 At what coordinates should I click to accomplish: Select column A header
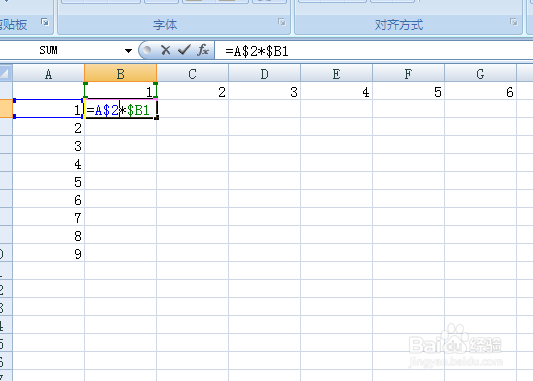coord(49,73)
